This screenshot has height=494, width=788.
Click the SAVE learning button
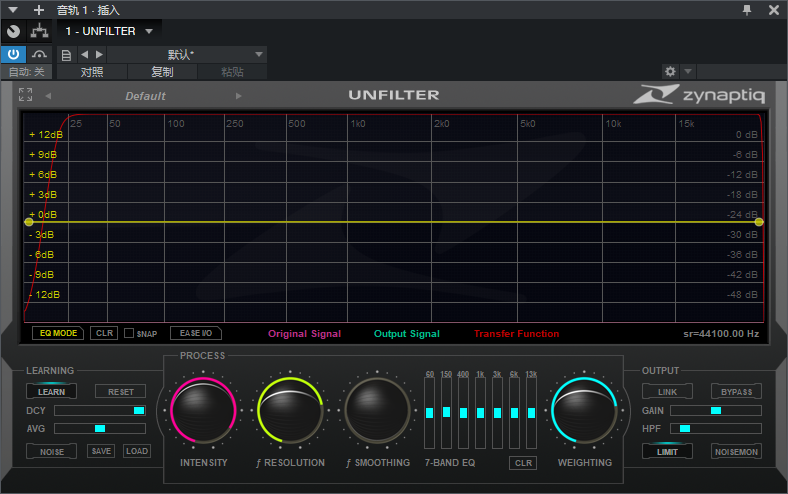point(101,451)
